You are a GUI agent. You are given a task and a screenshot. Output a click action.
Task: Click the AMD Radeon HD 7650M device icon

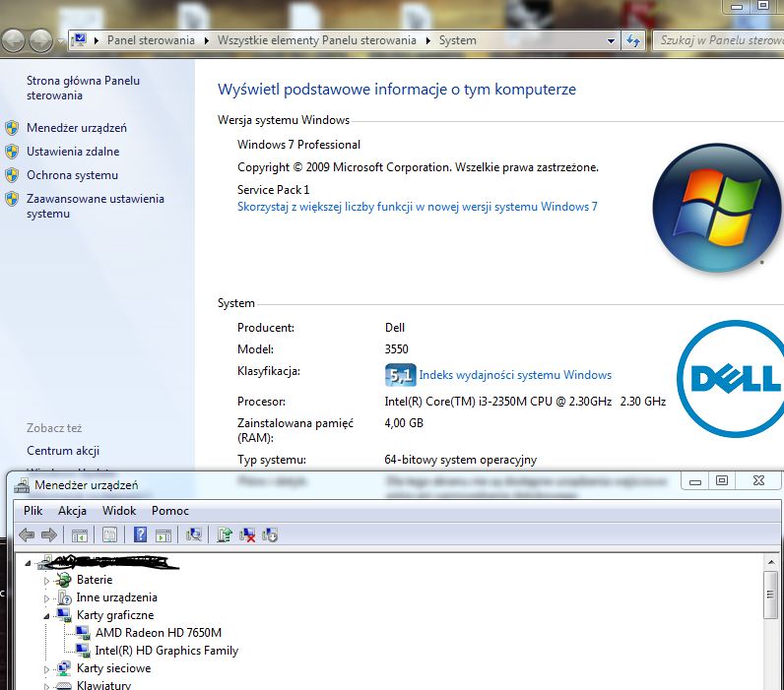click(x=83, y=633)
